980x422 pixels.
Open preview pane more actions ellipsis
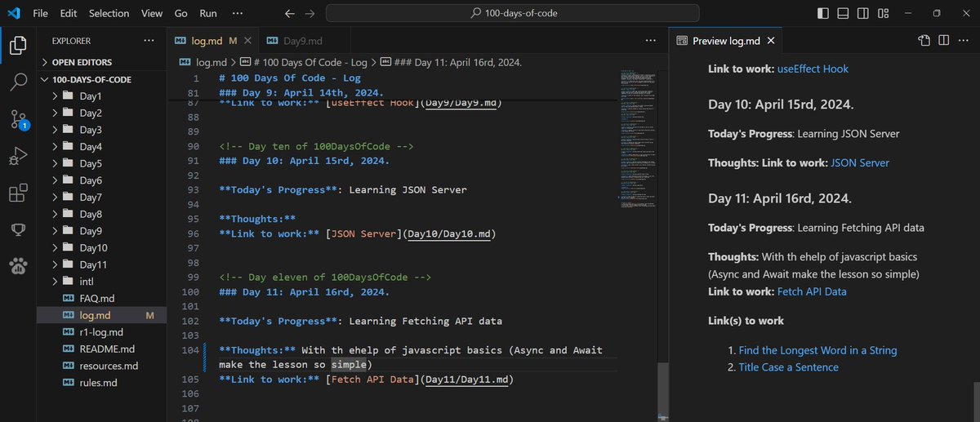click(962, 40)
